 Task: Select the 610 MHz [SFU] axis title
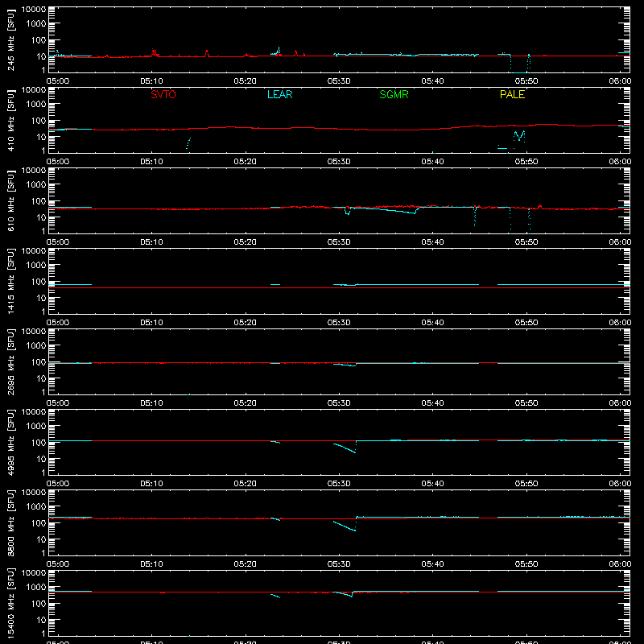[x=10, y=200]
